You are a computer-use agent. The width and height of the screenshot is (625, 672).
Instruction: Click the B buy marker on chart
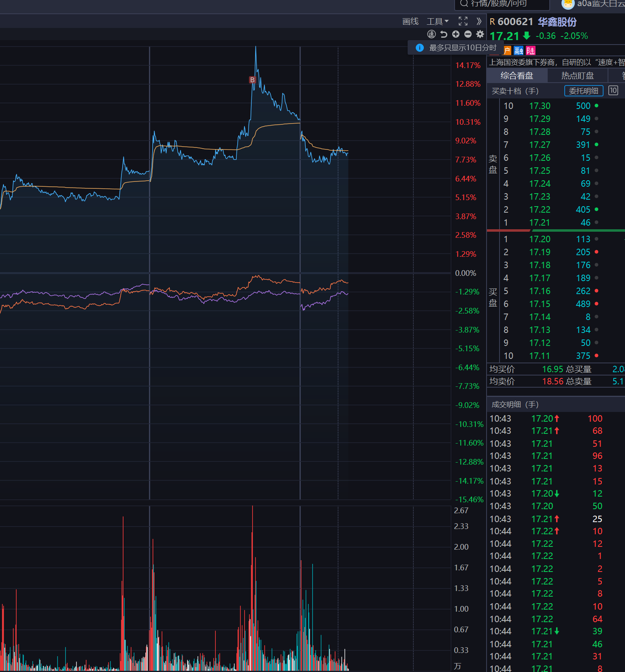(x=252, y=80)
